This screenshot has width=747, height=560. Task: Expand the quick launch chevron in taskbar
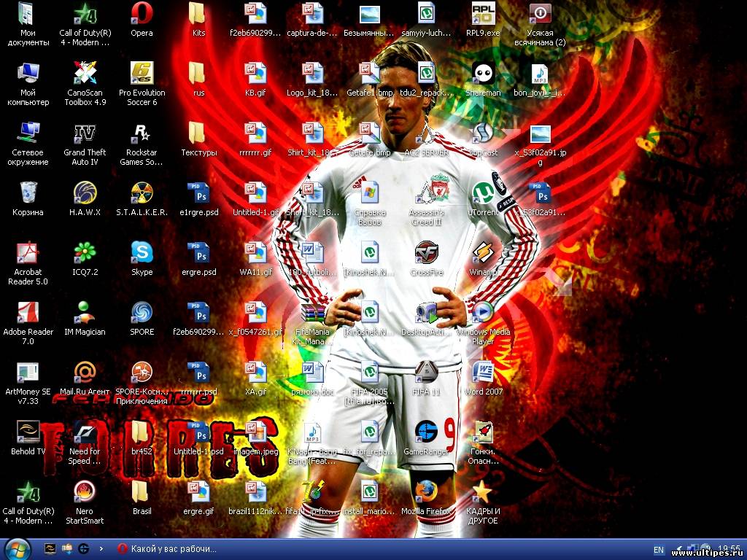point(101,549)
